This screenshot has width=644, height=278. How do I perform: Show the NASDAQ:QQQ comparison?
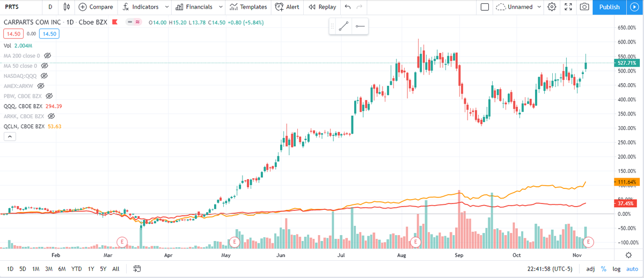tap(44, 76)
